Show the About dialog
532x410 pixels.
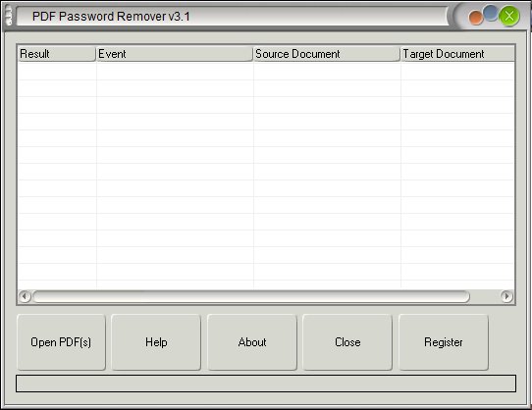[252, 342]
